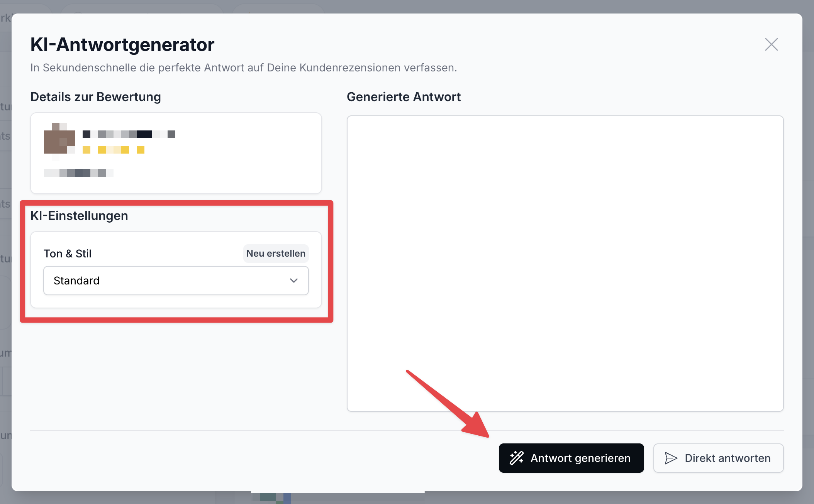Click the magic wand icon
Screen dimensions: 814x504
click(x=516, y=458)
